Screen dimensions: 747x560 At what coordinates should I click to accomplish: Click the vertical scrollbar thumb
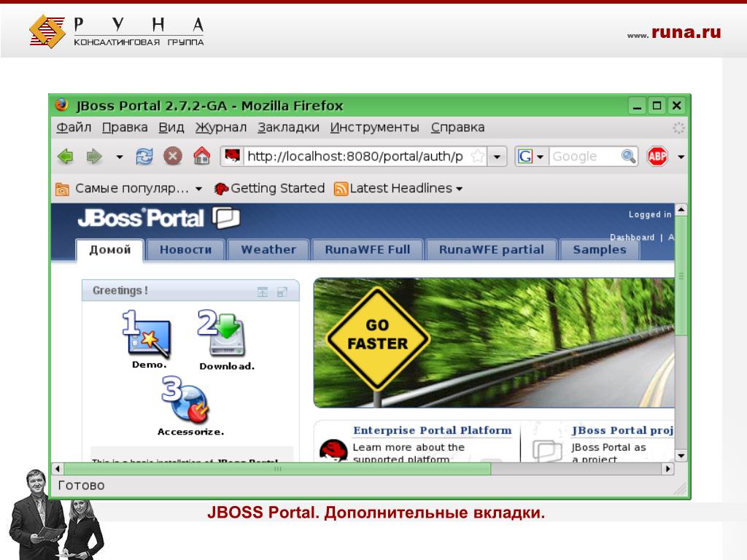[681, 276]
